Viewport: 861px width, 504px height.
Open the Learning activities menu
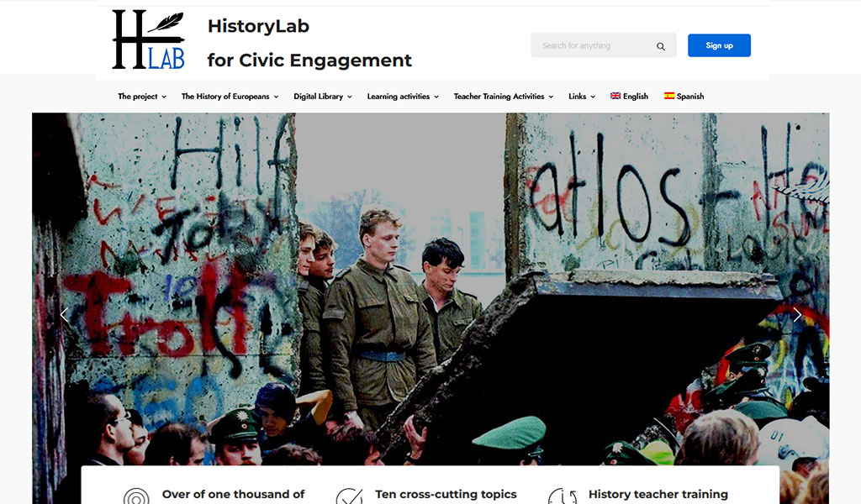pos(398,96)
